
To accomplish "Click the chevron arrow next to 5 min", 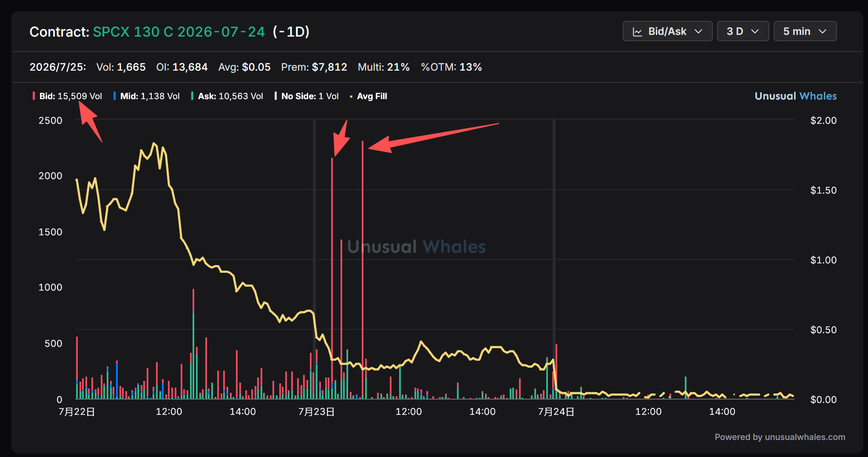I will tap(823, 31).
